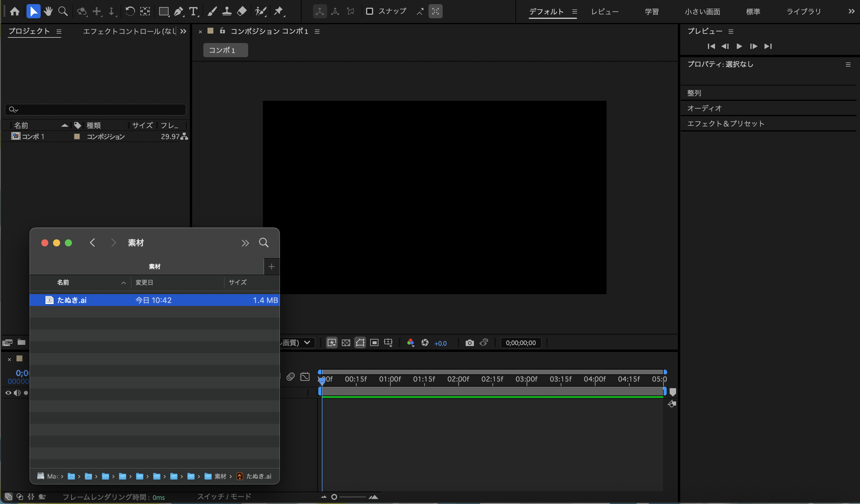
Task: Select the Zoom magnifier tool in toolbar
Action: coord(63,11)
